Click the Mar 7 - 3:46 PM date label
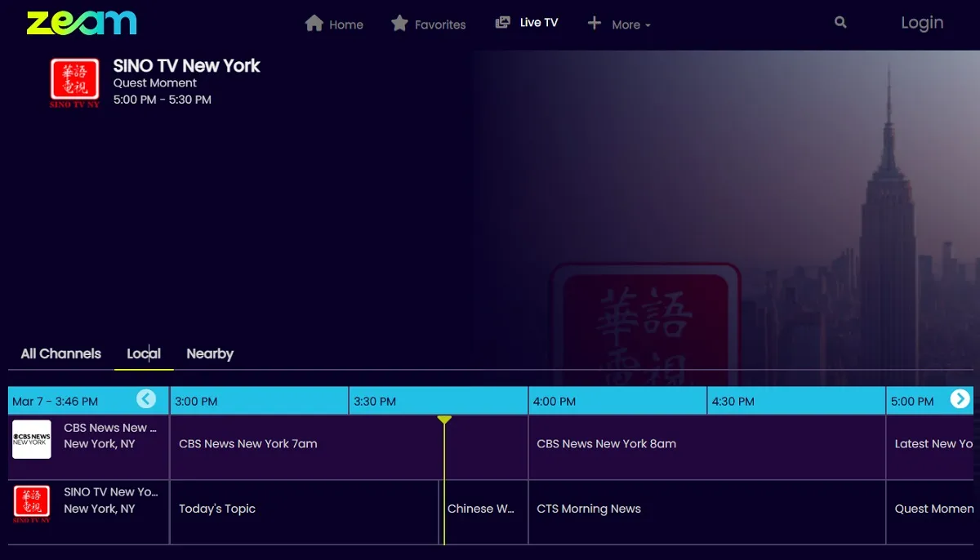Image resolution: width=980 pixels, height=560 pixels. 55,401
